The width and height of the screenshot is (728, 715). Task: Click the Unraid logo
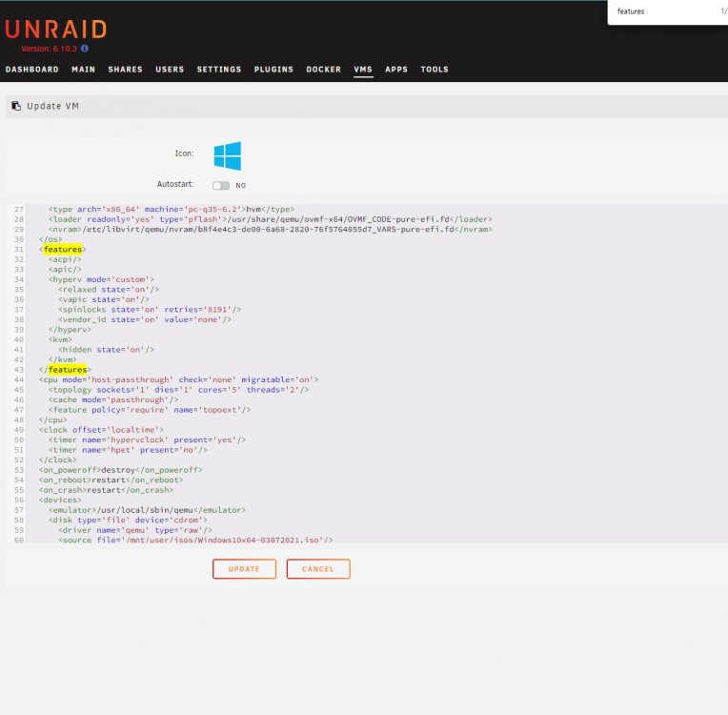point(55,30)
